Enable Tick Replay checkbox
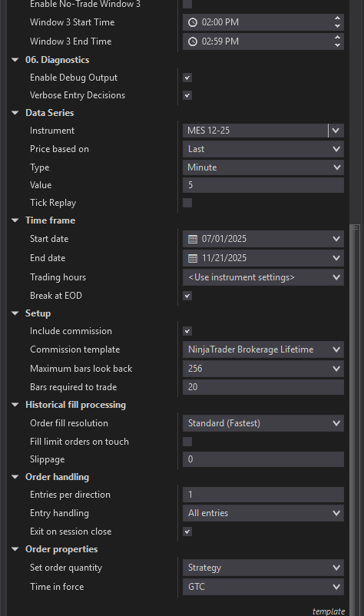The width and height of the screenshot is (364, 616). (x=187, y=203)
